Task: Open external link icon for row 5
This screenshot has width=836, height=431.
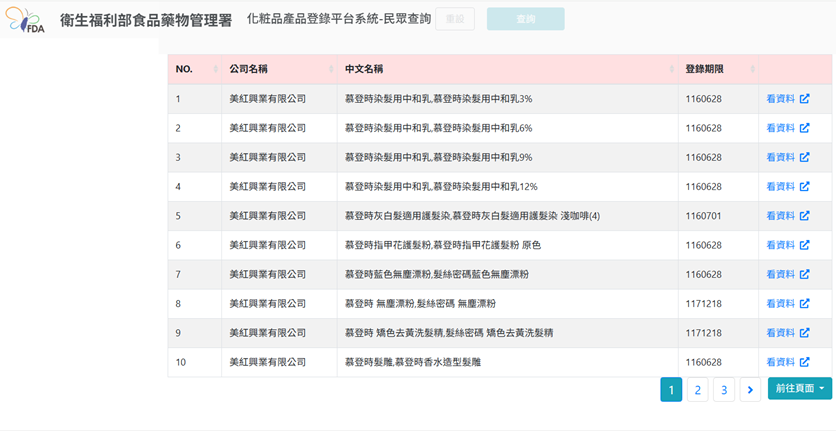Action: pos(804,216)
